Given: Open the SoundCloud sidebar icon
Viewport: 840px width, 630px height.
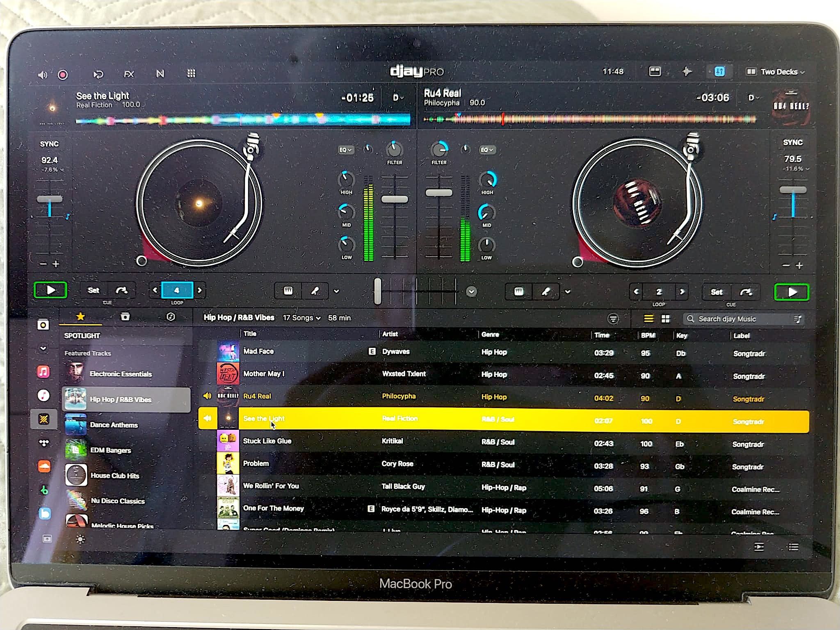Looking at the screenshot, I should point(43,466).
